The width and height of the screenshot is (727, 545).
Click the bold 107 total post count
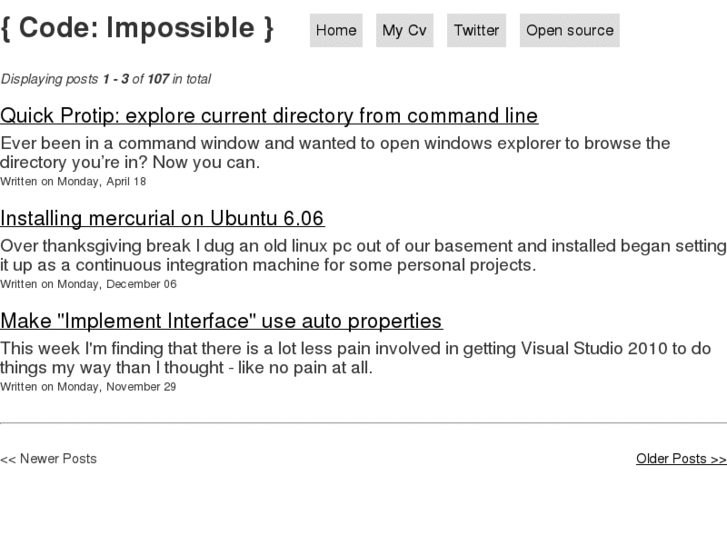pyautogui.click(x=158, y=79)
